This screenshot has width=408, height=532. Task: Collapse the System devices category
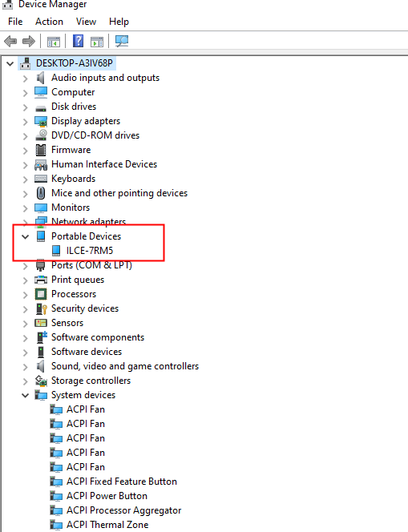pos(26,395)
